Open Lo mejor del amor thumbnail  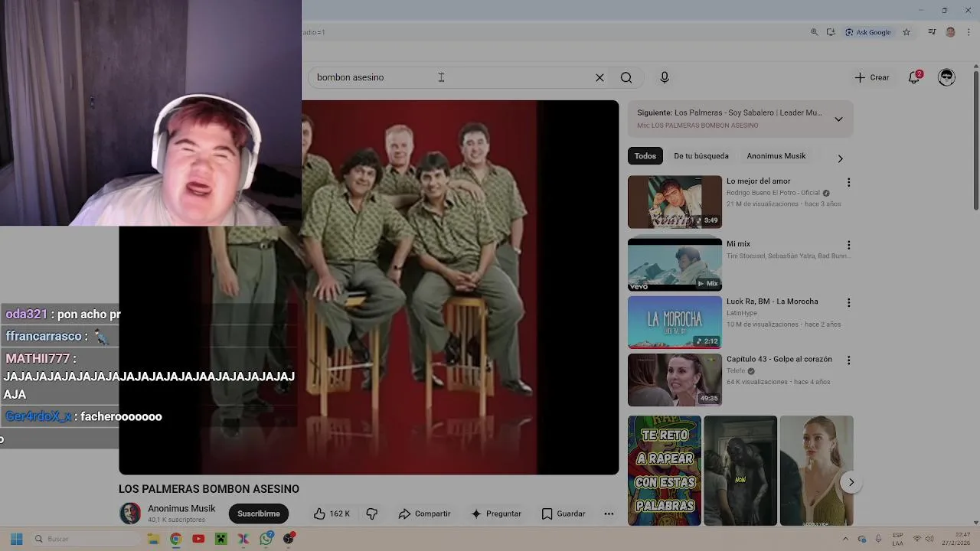point(675,202)
